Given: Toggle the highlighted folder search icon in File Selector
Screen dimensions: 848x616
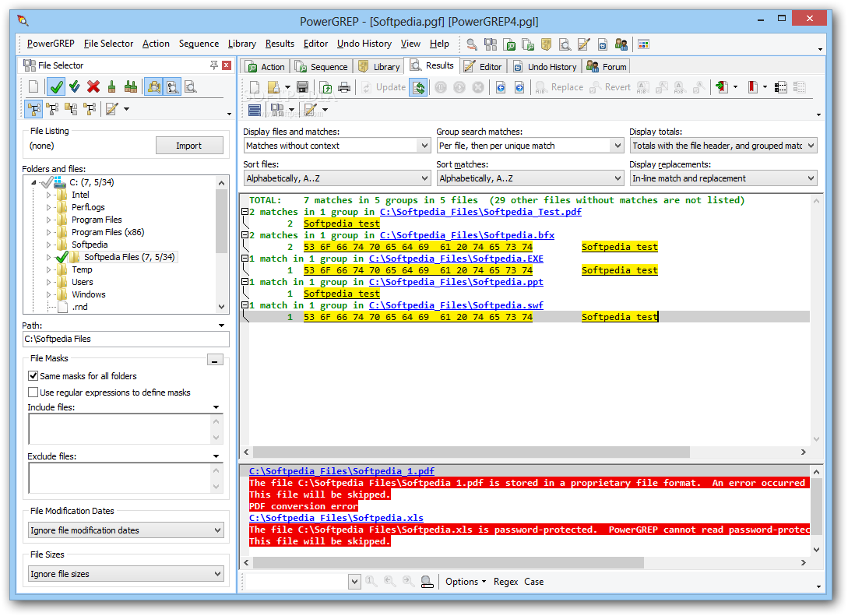Looking at the screenshot, I should pyautogui.click(x=153, y=86).
